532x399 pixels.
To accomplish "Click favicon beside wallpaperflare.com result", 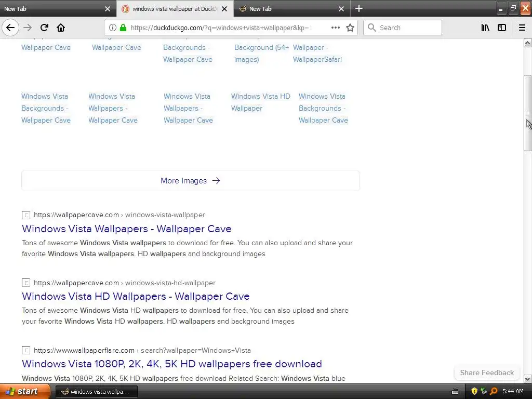I will pos(26,350).
